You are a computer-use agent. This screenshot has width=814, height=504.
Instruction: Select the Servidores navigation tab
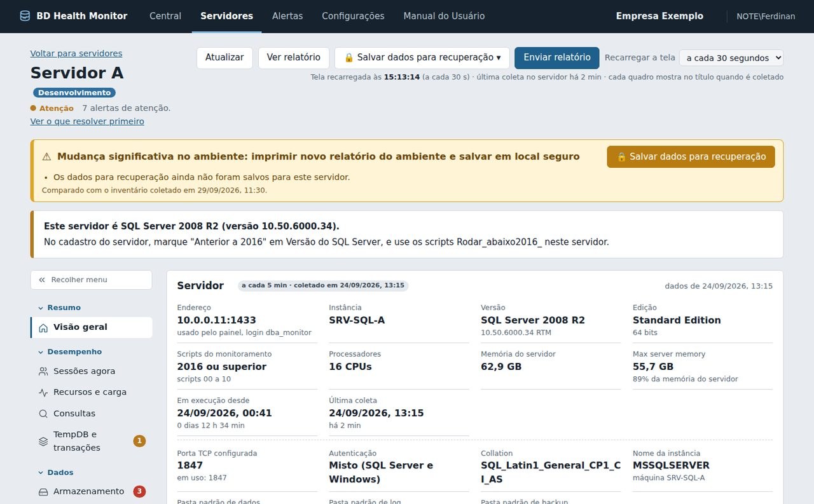pos(226,16)
